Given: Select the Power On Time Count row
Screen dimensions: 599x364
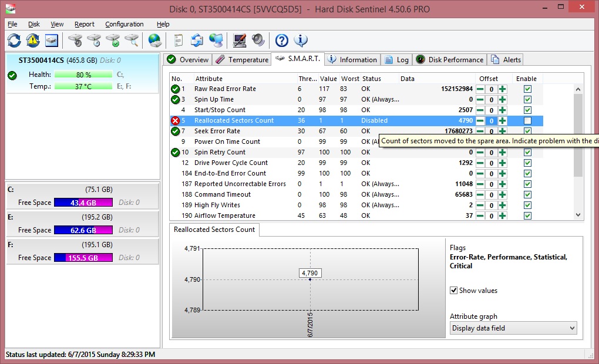Looking at the screenshot, I should [356, 141].
